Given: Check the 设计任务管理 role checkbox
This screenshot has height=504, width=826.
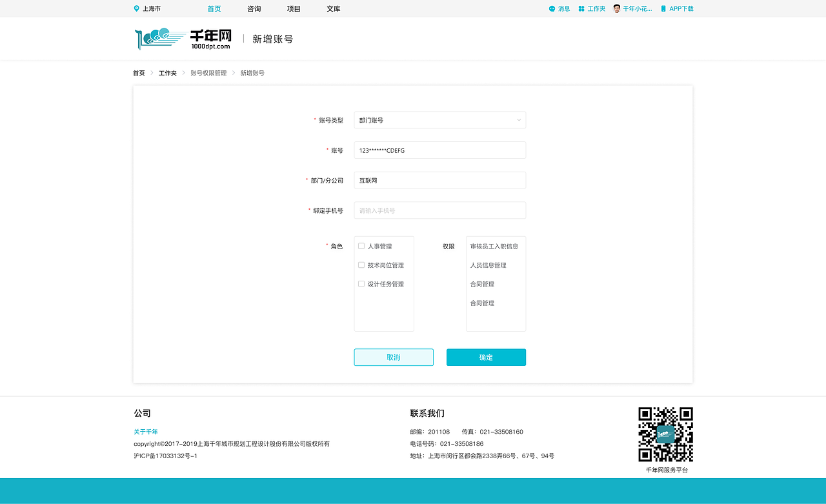Looking at the screenshot, I should 361,284.
